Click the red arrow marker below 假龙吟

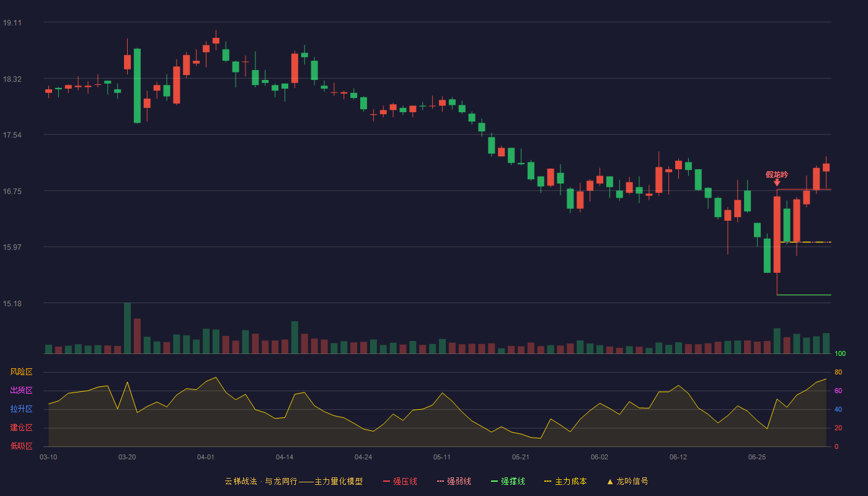click(777, 182)
